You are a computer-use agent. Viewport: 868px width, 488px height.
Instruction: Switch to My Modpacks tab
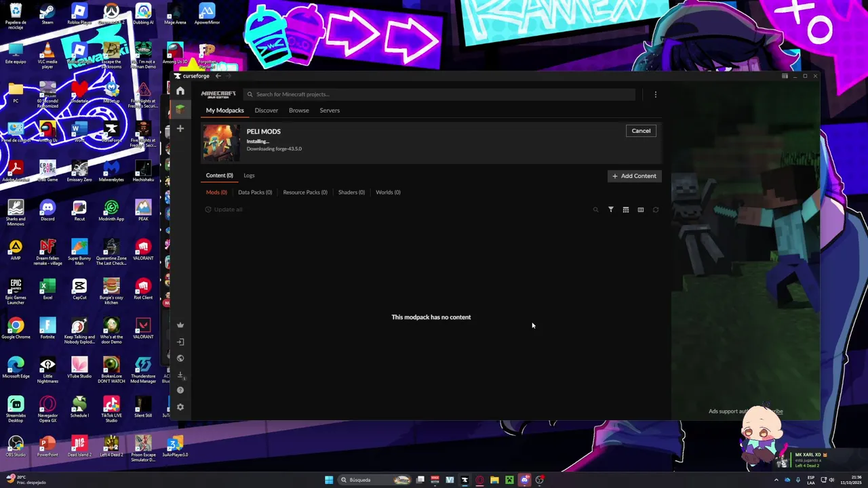click(x=225, y=110)
